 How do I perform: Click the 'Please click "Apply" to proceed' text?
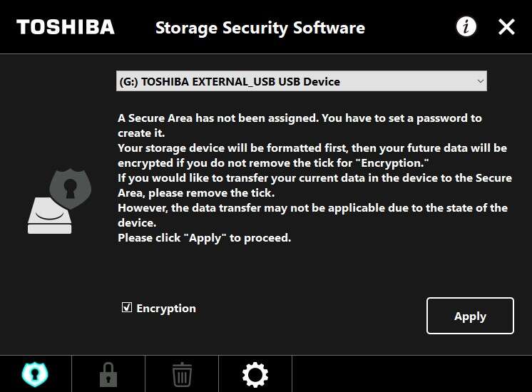pos(205,238)
